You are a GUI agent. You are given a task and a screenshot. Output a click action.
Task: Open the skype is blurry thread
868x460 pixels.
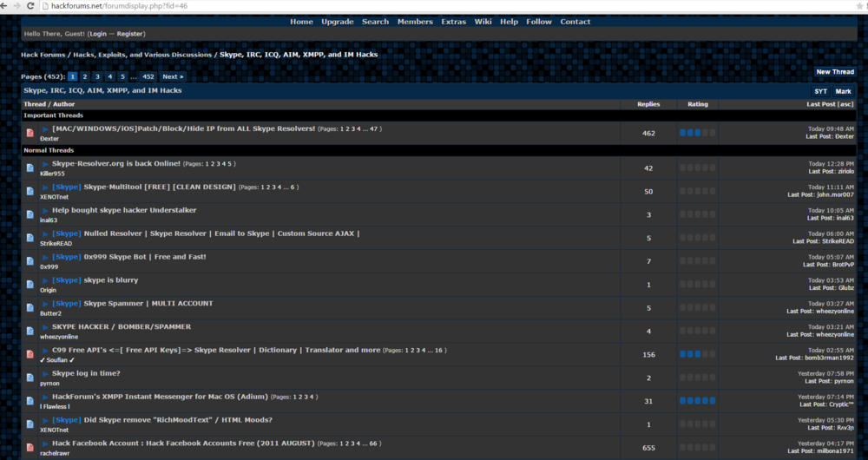click(x=111, y=280)
